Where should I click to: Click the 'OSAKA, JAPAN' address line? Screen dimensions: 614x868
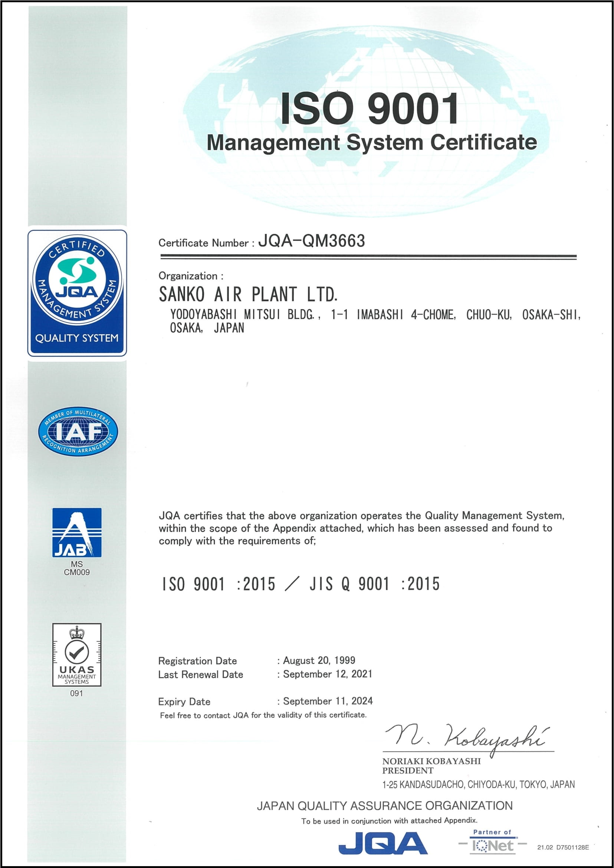207,328
